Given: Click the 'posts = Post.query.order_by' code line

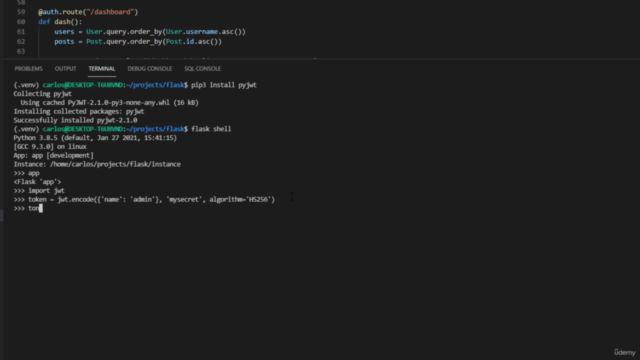Looking at the screenshot, I should pos(138,41).
